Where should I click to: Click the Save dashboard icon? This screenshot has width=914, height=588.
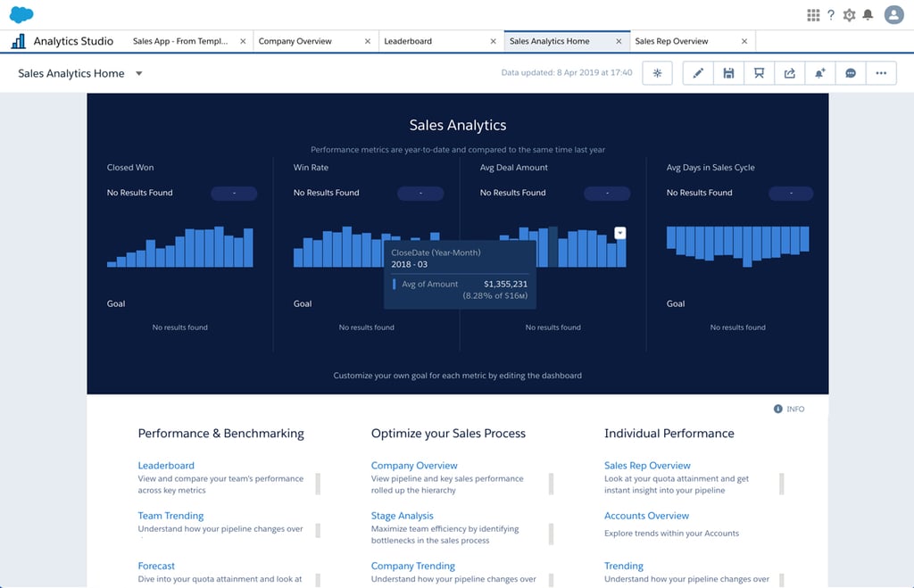pos(728,72)
